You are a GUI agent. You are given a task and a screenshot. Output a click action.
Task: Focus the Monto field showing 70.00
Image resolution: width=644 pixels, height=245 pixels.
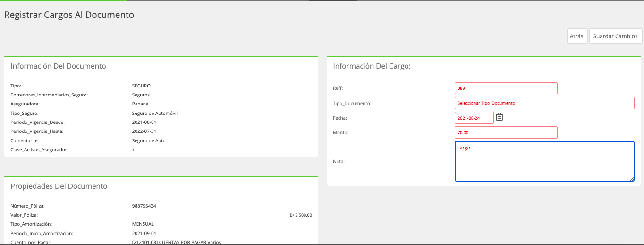pyautogui.click(x=506, y=132)
